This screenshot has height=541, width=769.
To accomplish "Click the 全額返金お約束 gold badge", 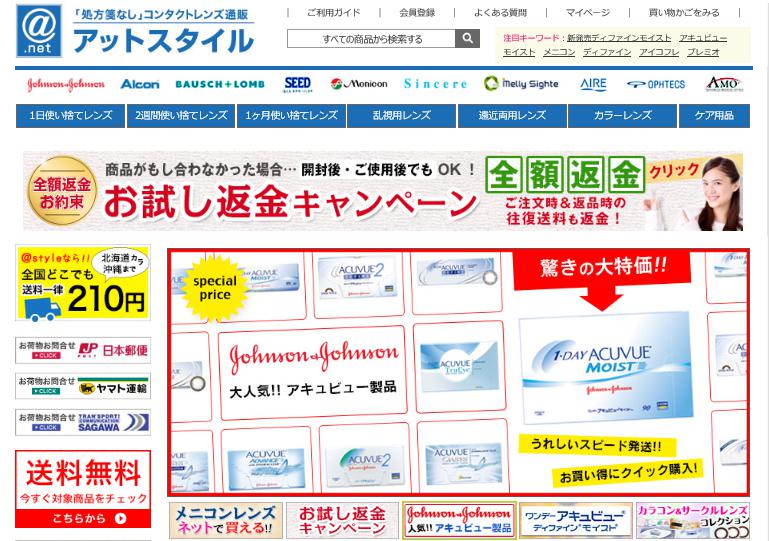I will [x=62, y=191].
